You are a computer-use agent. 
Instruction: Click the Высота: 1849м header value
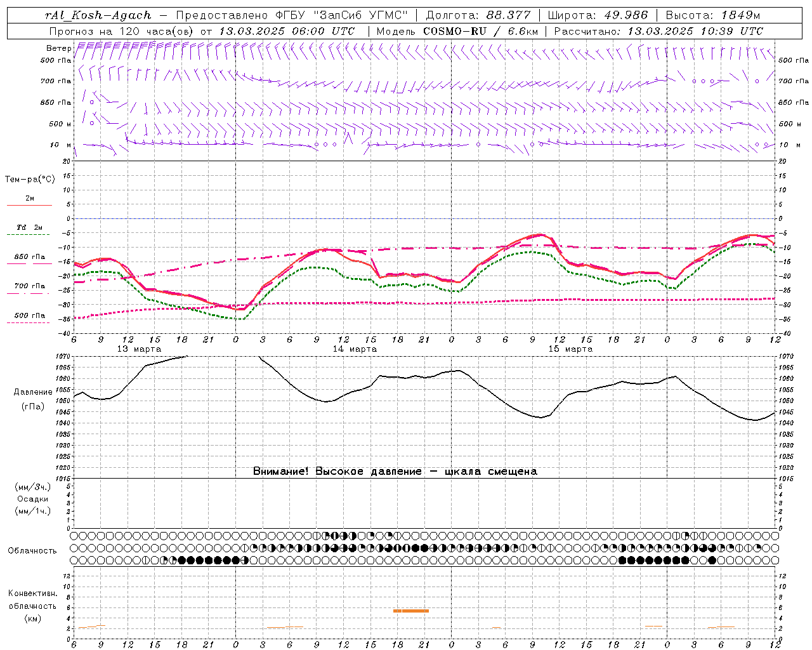[712, 15]
